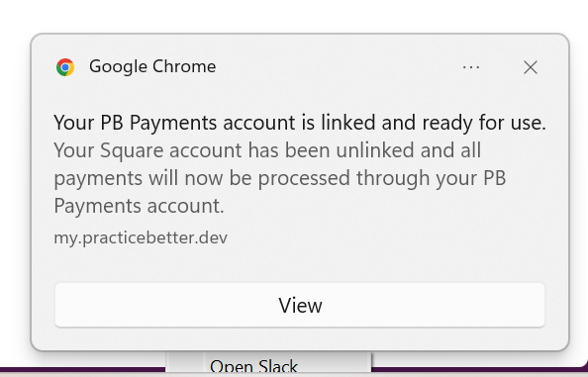Click the 'payments will now be processed' line
The width and height of the screenshot is (588, 377).
(x=280, y=178)
